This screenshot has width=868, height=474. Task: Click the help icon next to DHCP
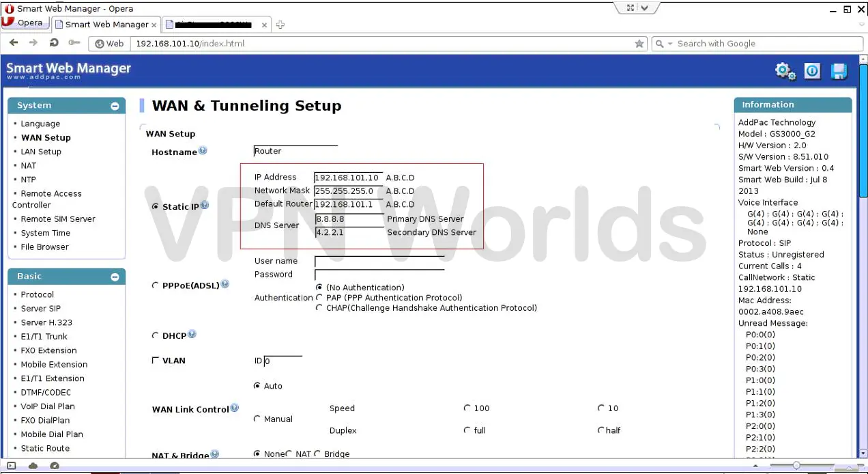(x=192, y=333)
